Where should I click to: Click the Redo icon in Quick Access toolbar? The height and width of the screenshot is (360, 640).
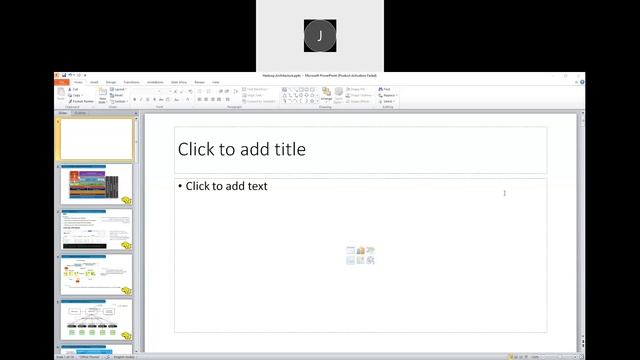[x=79, y=75]
